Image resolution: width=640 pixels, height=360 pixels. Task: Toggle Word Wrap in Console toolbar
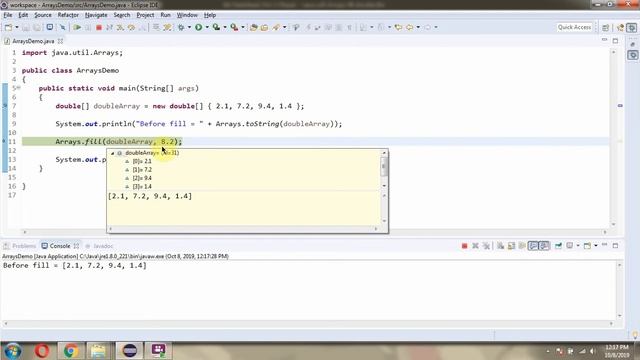coord(522,246)
